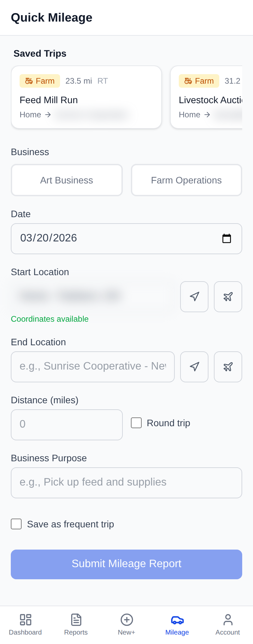Open the Reports tab
This screenshot has width=253, height=644.
(x=76, y=624)
